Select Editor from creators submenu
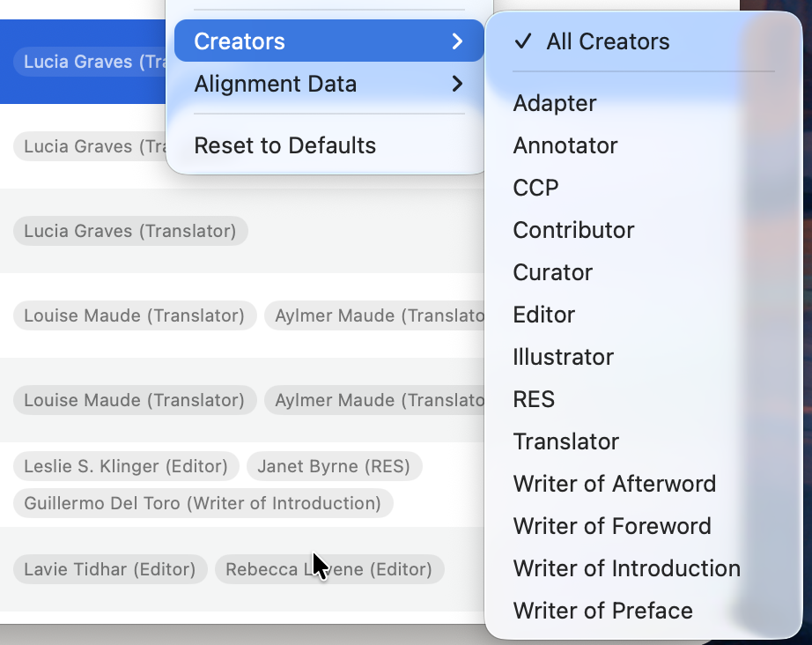812x645 pixels. pyautogui.click(x=643, y=315)
